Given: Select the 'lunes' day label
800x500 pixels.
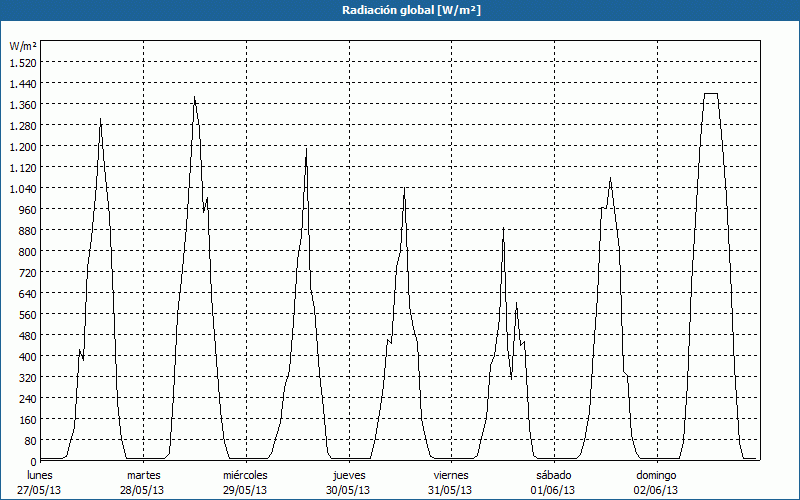Looking at the screenshot, I should pyautogui.click(x=41, y=475).
